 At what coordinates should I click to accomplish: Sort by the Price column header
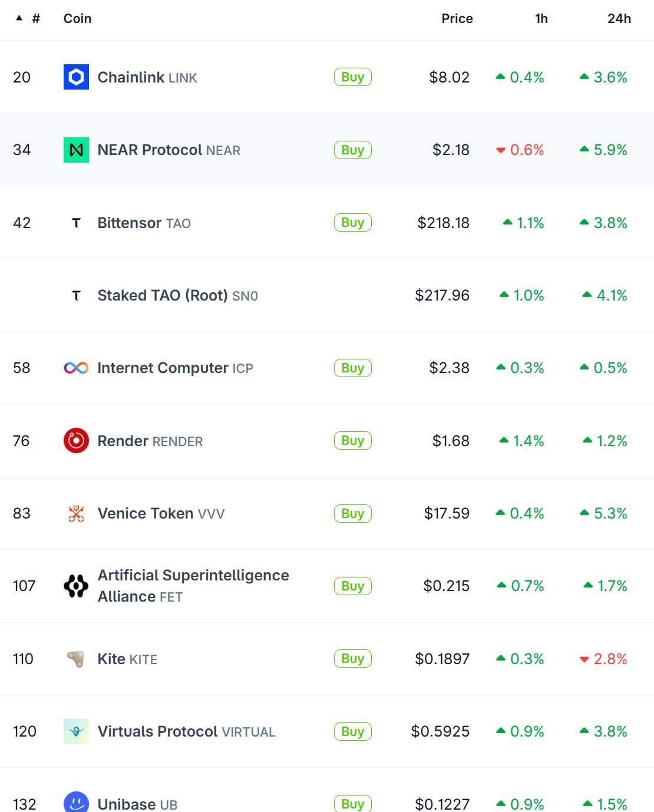457,18
